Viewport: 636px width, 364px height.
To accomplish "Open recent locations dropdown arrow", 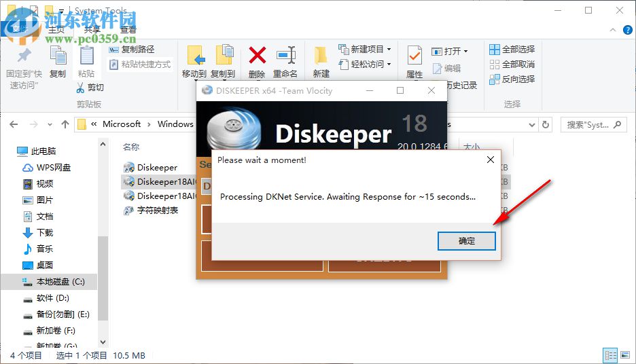I will tap(50, 125).
